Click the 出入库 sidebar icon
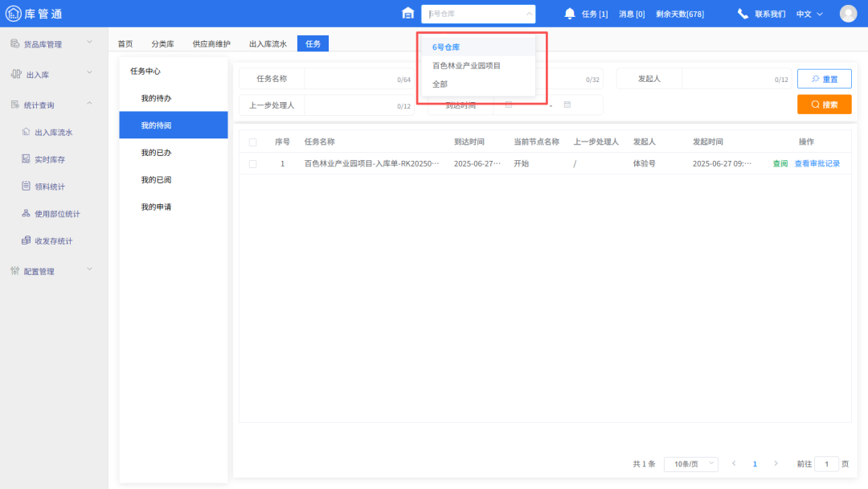Screen dimensions: 868x489 click(x=16, y=74)
